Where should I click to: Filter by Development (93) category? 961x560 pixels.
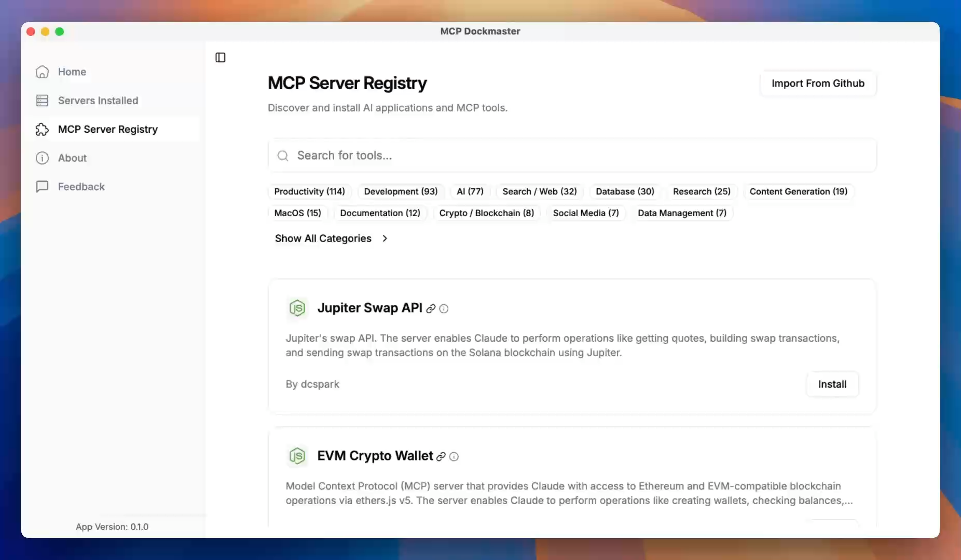click(x=401, y=191)
